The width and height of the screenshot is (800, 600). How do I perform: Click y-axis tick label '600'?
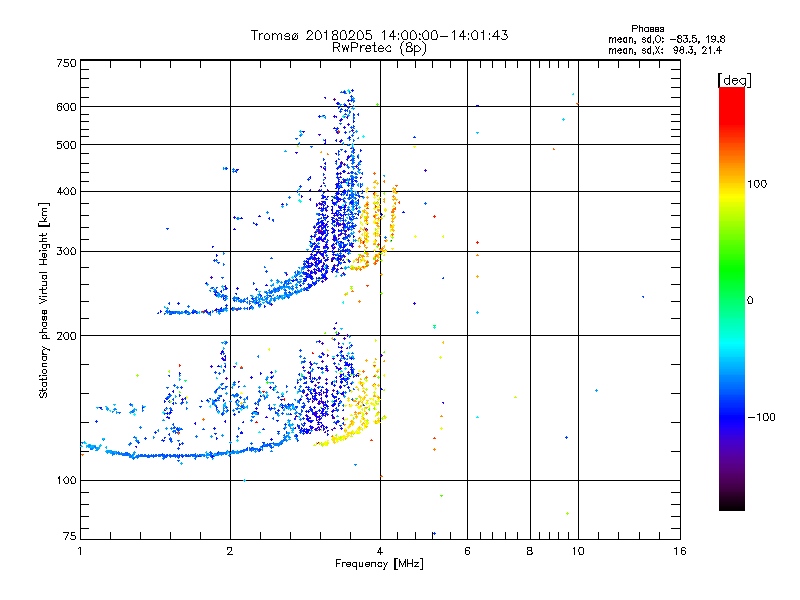pyautogui.click(x=66, y=107)
